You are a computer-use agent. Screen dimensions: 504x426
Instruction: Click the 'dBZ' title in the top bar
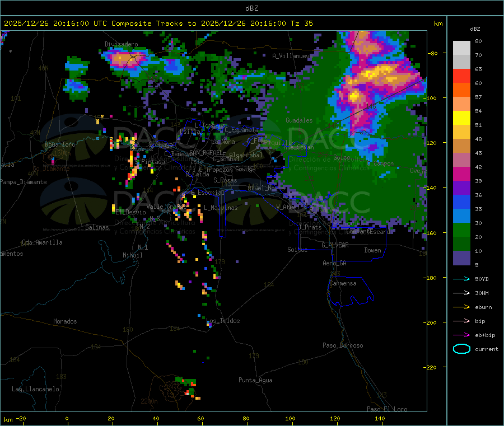(x=251, y=8)
